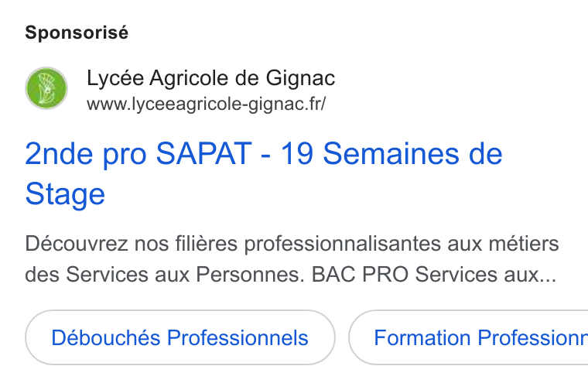Click the www.lyceeagricole-gignac.fr URL text
Image resolution: width=588 pixels, height=390 pixels.
(207, 104)
